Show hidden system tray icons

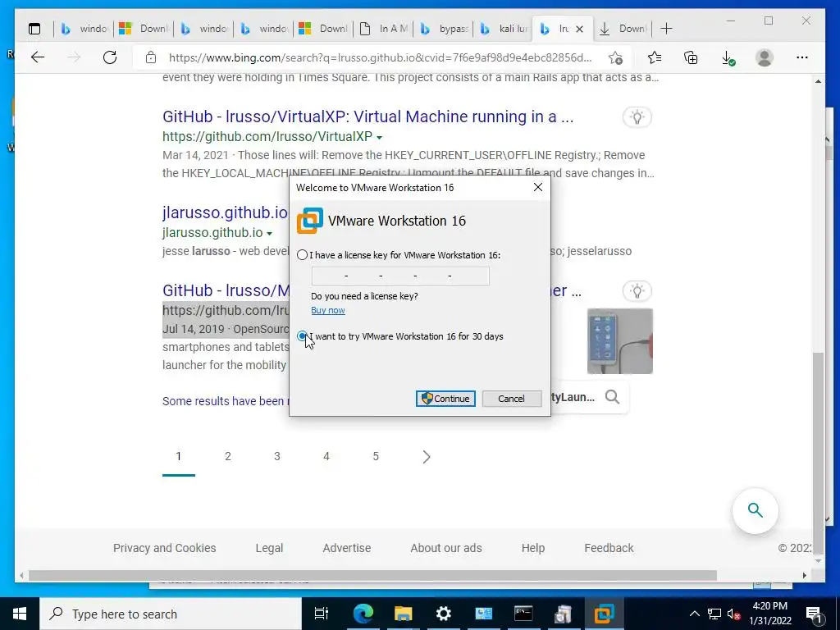pyautogui.click(x=694, y=614)
